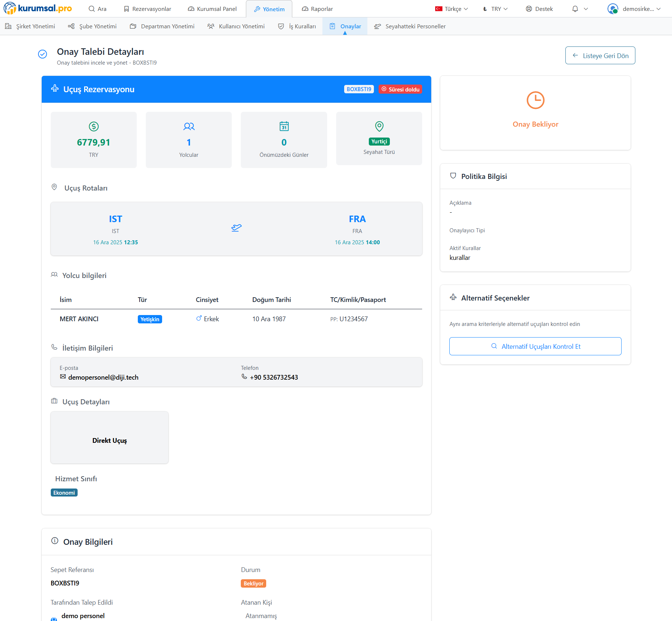Screen dimensions: 672x621
Task: Click the IST departure airport code
Action: tap(115, 219)
